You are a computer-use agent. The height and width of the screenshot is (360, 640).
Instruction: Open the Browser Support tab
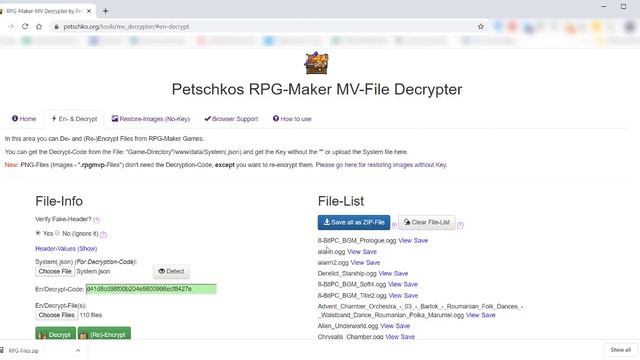pyautogui.click(x=231, y=119)
